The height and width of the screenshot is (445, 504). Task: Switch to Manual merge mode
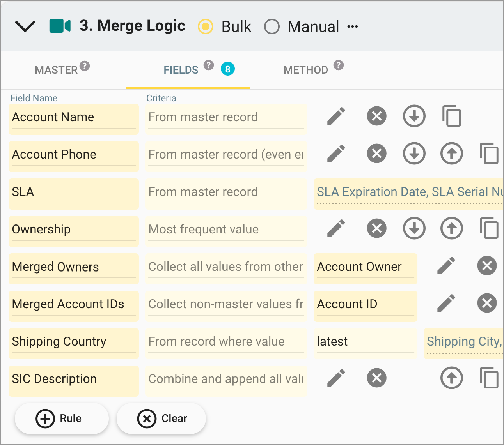[272, 26]
